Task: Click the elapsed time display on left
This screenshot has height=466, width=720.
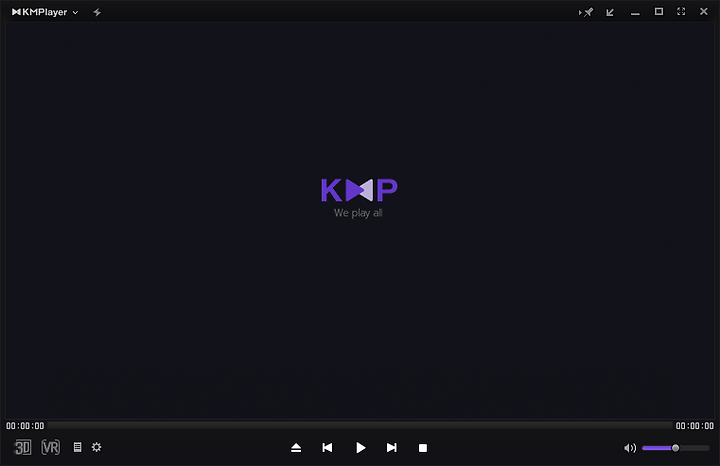Action: pyautogui.click(x=25, y=426)
